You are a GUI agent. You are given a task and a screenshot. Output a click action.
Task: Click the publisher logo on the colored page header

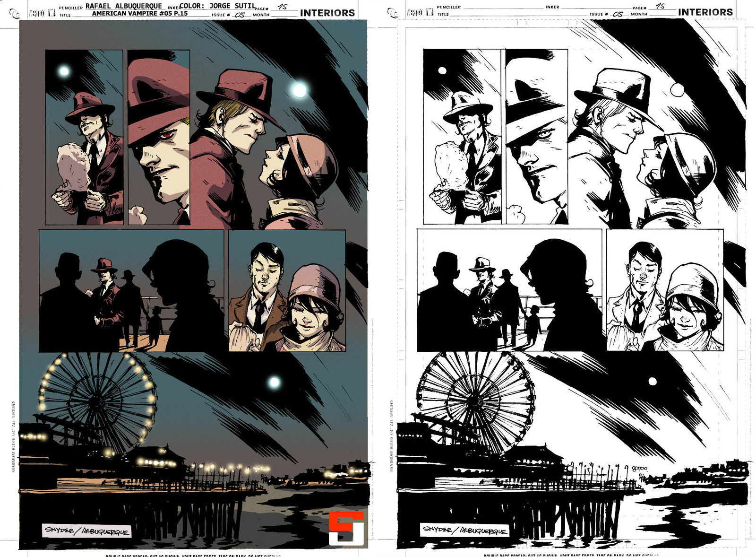click(x=16, y=13)
